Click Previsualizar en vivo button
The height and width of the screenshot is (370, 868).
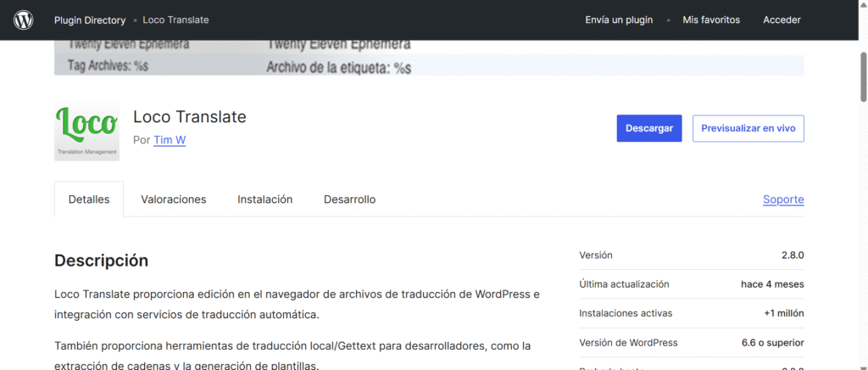(x=748, y=128)
